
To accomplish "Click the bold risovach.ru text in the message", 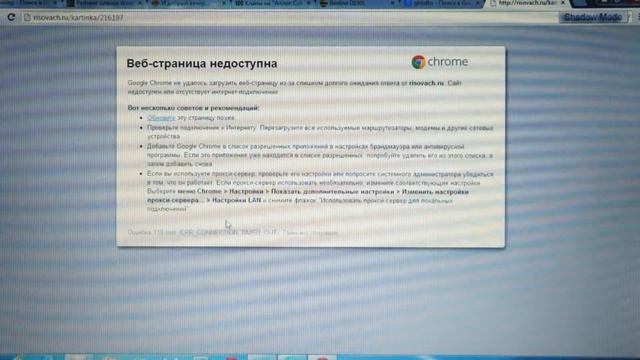I will (426, 83).
